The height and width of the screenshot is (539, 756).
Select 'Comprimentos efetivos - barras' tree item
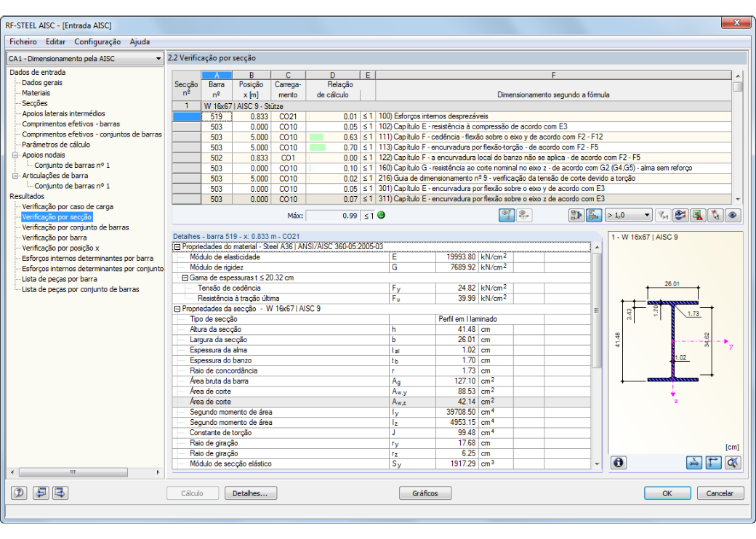tap(71, 124)
